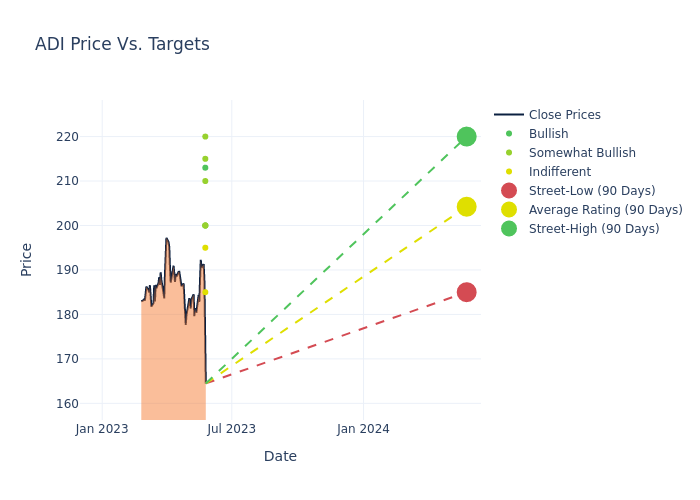Click the Price y-axis title

click(x=27, y=259)
